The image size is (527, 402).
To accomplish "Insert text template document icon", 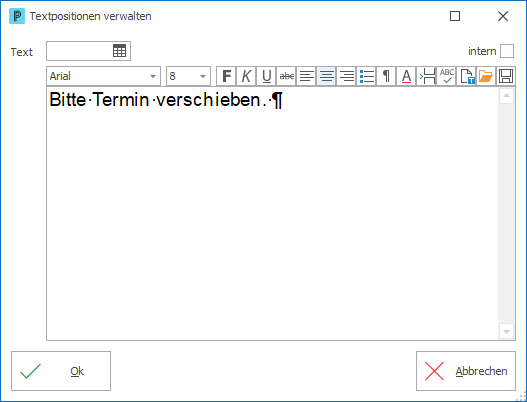I will [x=466, y=76].
